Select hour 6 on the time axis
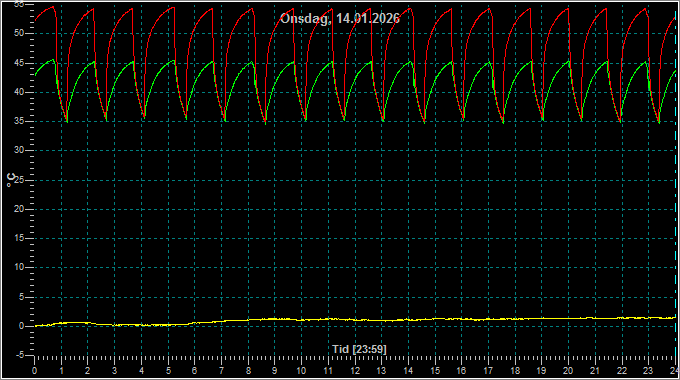Image resolution: width=680 pixels, height=380 pixels. click(194, 371)
